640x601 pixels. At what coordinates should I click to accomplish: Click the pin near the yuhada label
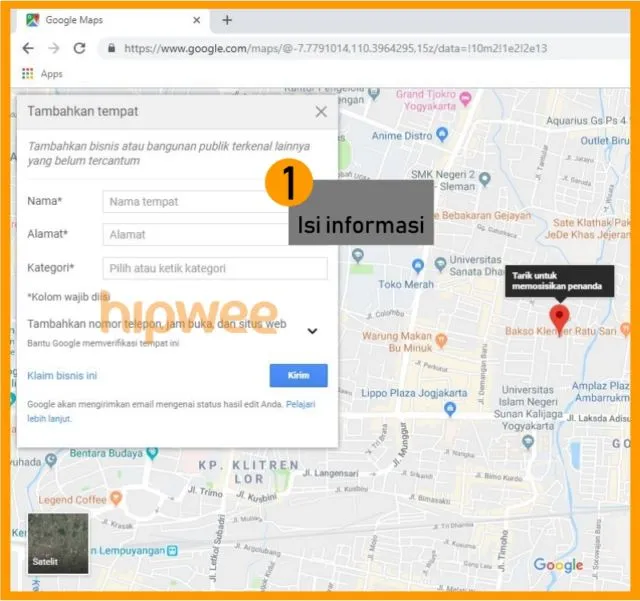coord(51,461)
